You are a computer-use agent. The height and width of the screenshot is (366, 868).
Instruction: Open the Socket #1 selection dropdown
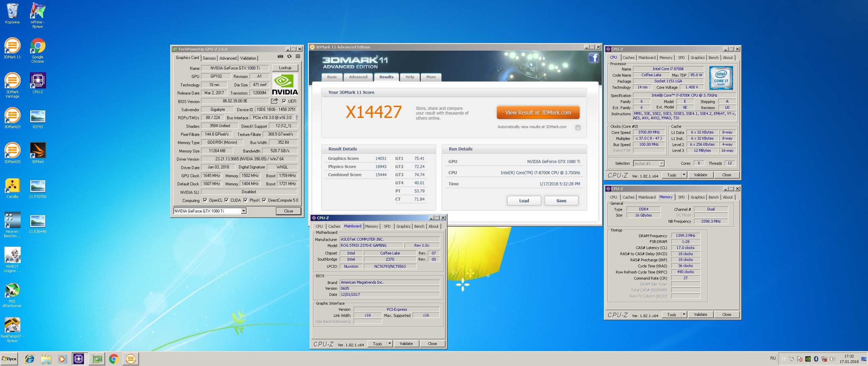[661, 164]
